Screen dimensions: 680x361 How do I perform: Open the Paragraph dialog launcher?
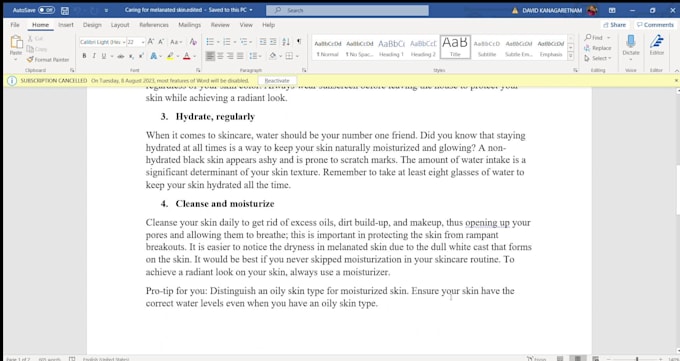point(304,70)
